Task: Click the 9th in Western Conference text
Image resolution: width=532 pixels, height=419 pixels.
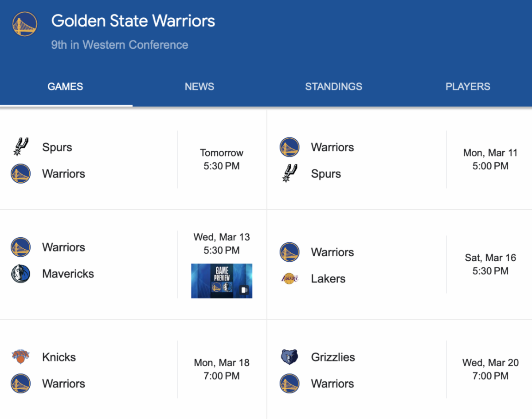Action: tap(120, 45)
